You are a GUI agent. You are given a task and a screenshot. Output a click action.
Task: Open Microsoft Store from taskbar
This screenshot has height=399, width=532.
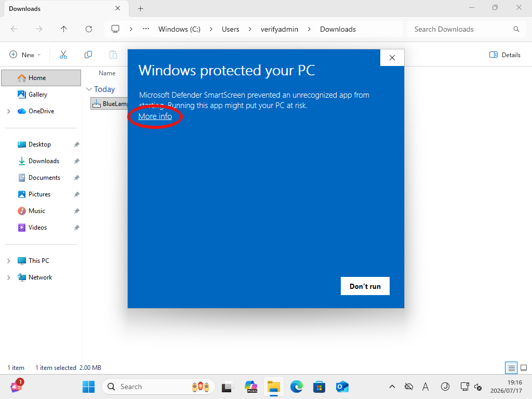pyautogui.click(x=320, y=387)
